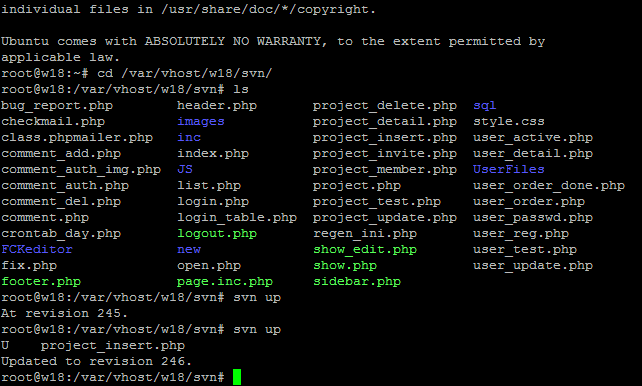Screen dimensions: 642x386
Task: Click the 'Updated to revision 246.' line
Action: pyautogui.click(x=96, y=361)
